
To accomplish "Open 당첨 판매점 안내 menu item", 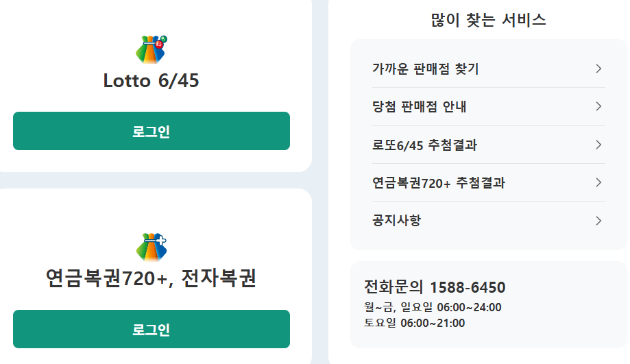I will pyautogui.click(x=419, y=106).
